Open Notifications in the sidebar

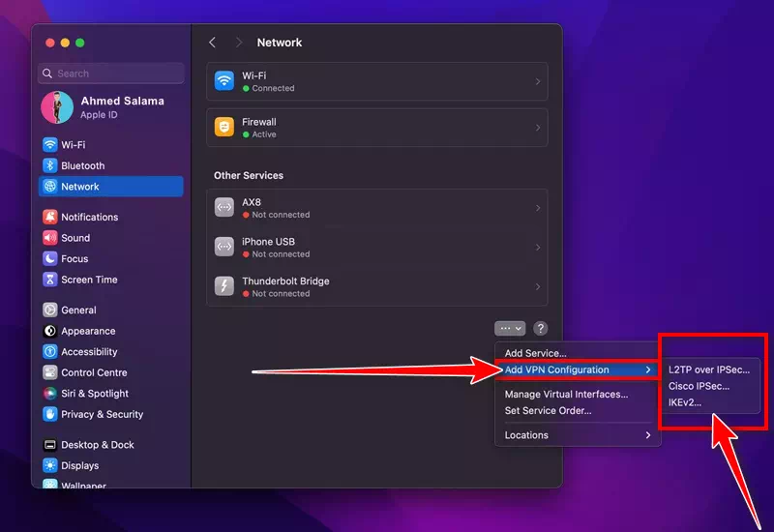[110, 217]
